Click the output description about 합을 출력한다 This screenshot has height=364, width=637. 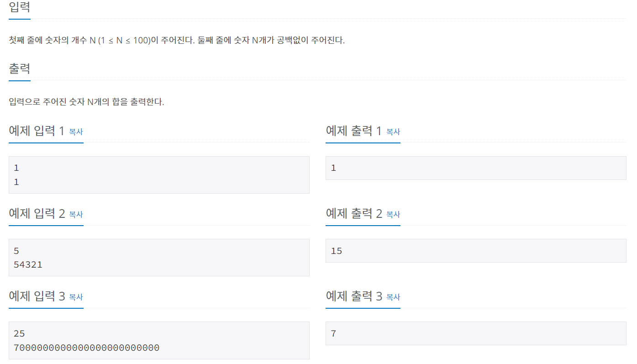pos(86,102)
